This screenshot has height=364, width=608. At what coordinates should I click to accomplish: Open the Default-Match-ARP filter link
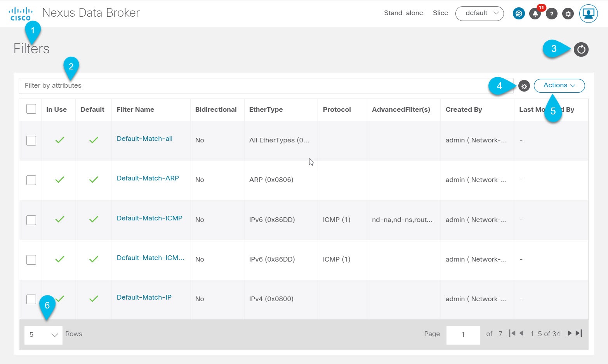[148, 178]
